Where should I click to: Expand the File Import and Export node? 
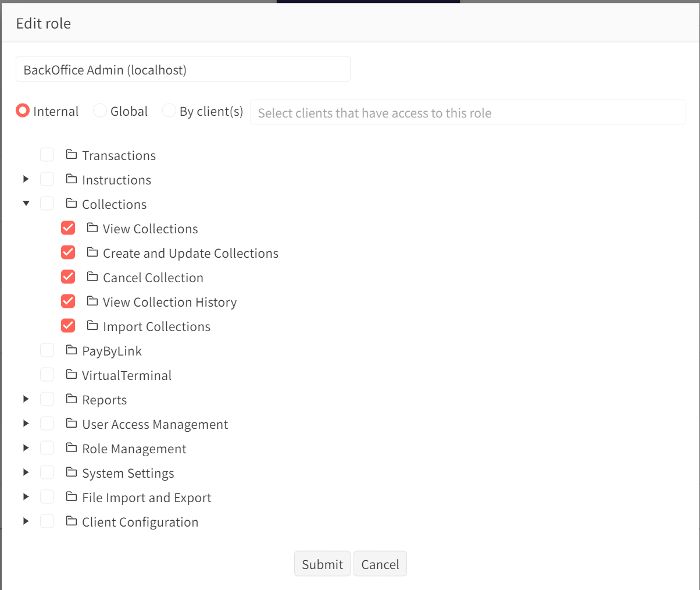[x=26, y=497]
